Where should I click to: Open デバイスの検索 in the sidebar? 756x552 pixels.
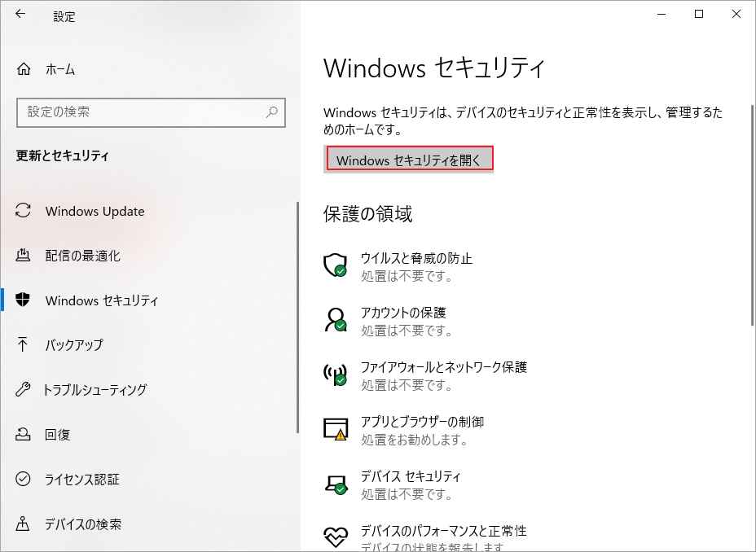coord(83,524)
